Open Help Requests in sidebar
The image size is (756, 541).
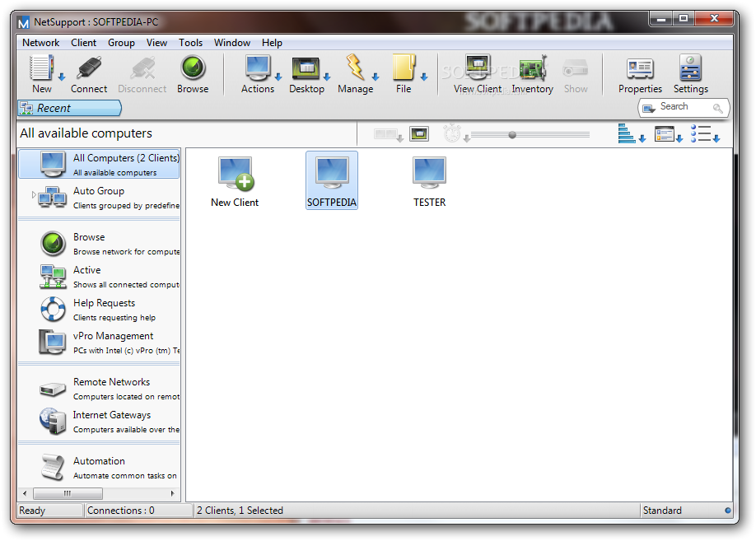point(100,309)
